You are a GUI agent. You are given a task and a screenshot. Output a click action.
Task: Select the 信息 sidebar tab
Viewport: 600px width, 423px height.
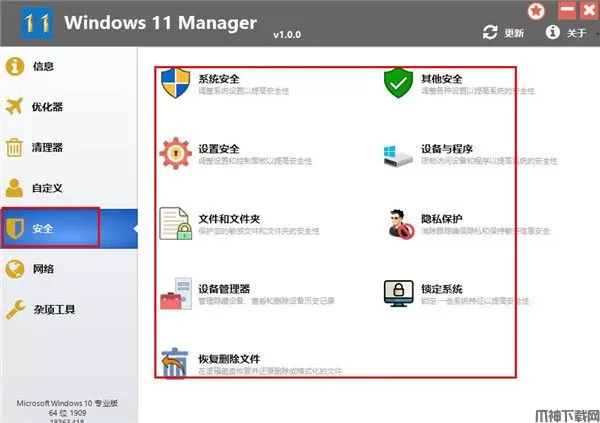tap(69, 66)
